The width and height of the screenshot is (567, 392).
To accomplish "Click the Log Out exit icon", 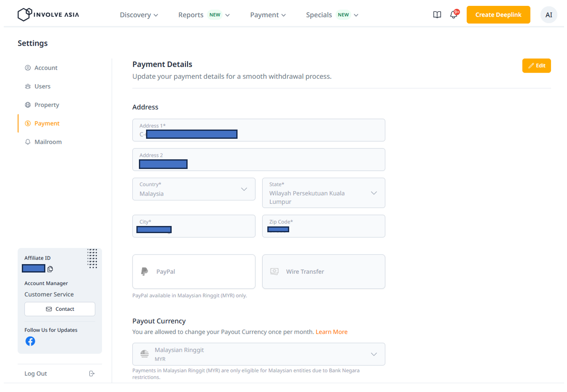I will pyautogui.click(x=92, y=374).
